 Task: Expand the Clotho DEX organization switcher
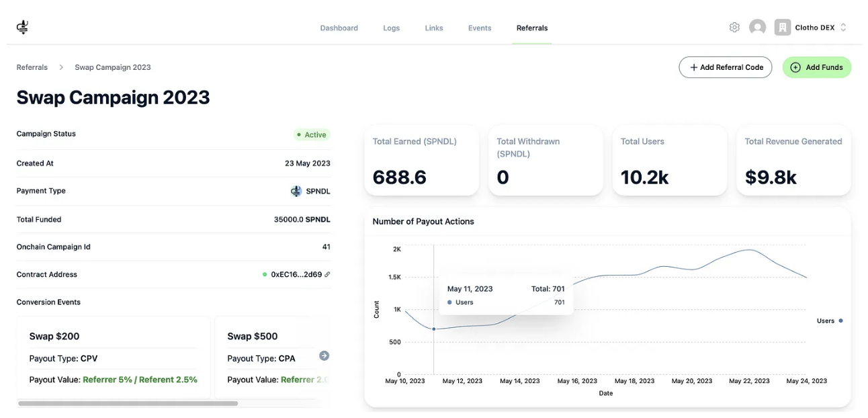[843, 28]
